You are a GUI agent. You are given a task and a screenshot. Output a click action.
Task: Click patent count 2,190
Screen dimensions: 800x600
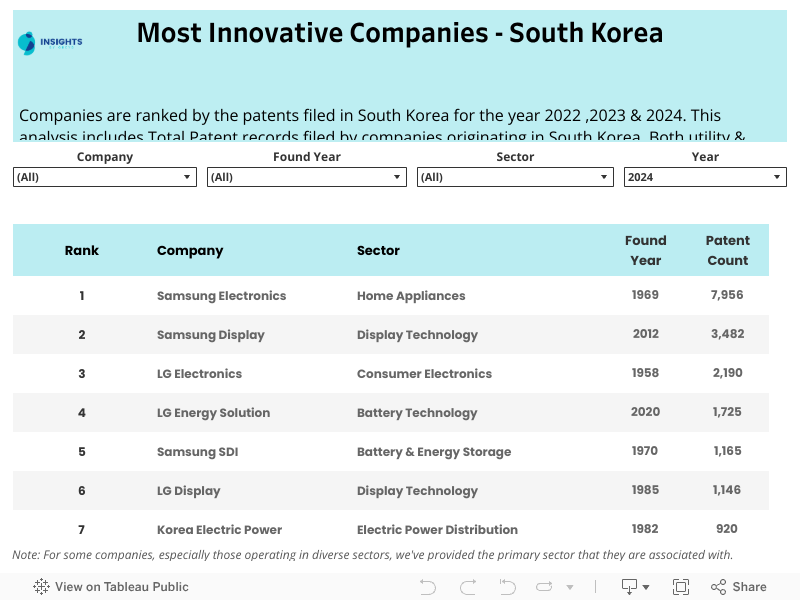(728, 373)
